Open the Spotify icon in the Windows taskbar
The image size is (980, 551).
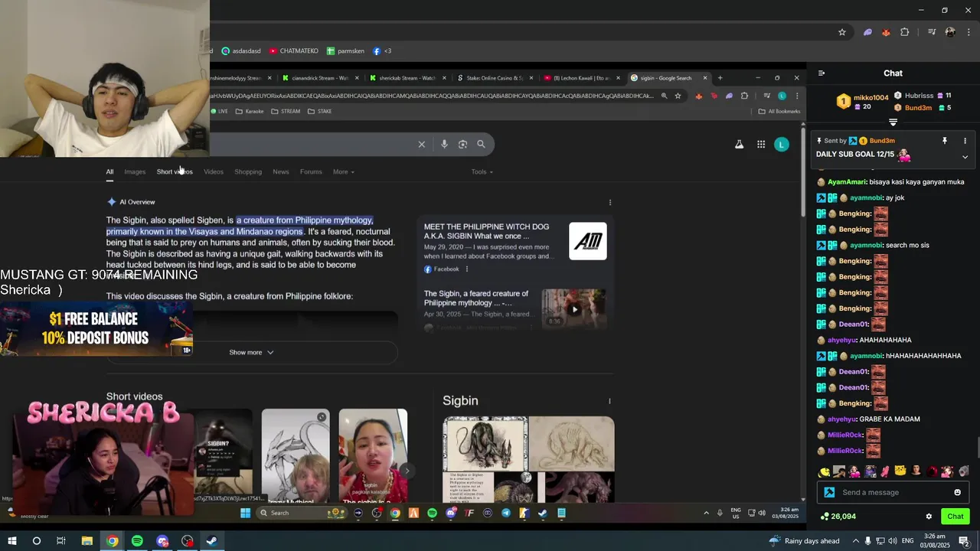click(x=137, y=541)
